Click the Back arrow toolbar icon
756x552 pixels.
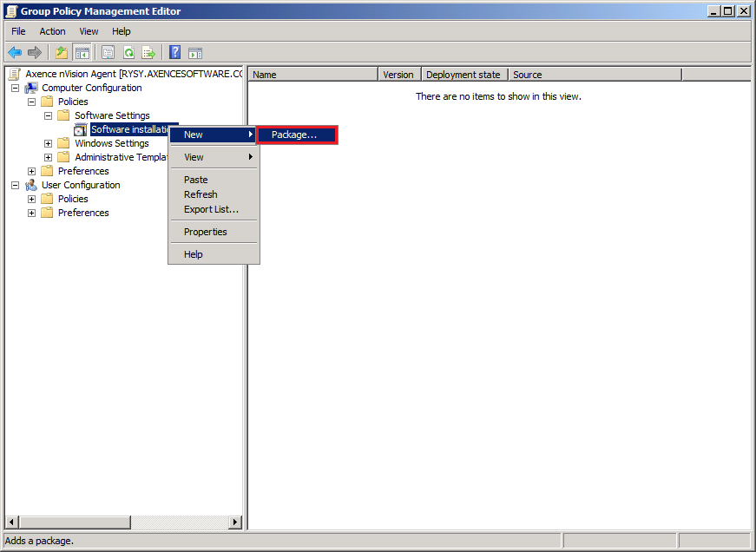(x=15, y=53)
